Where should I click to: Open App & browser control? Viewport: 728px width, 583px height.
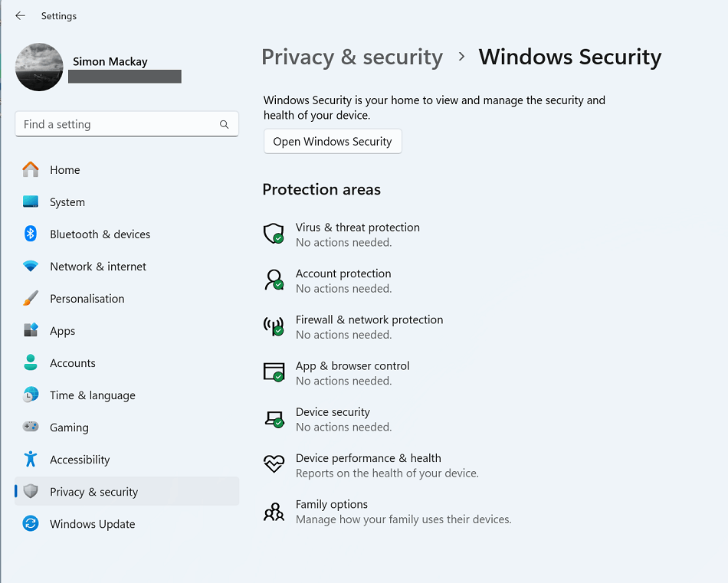(352, 365)
